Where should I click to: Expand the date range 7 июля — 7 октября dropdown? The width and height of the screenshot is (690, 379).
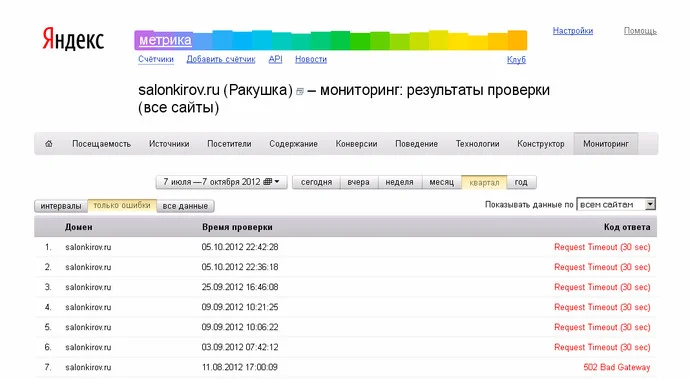221,182
